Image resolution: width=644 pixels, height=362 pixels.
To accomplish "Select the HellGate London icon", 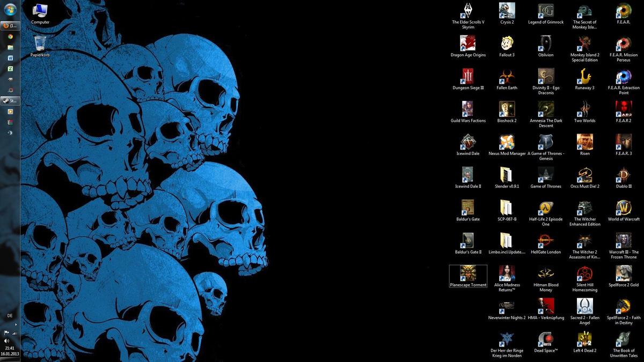I will (546, 243).
